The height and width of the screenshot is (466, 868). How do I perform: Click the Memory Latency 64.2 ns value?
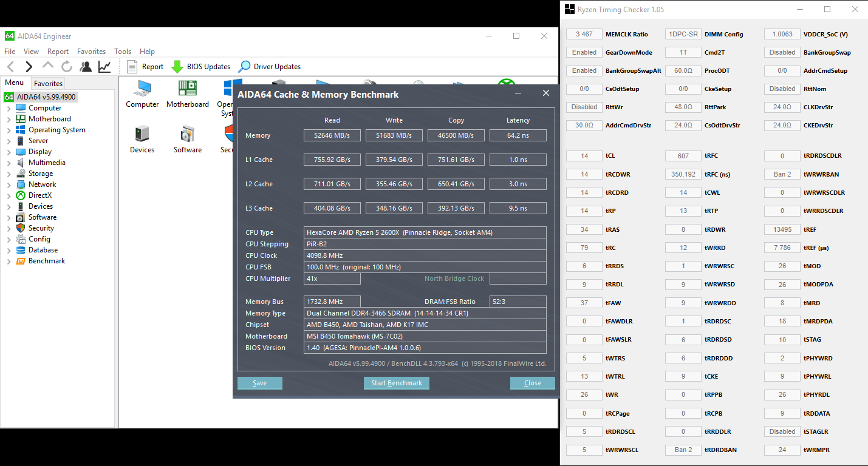[x=518, y=135]
